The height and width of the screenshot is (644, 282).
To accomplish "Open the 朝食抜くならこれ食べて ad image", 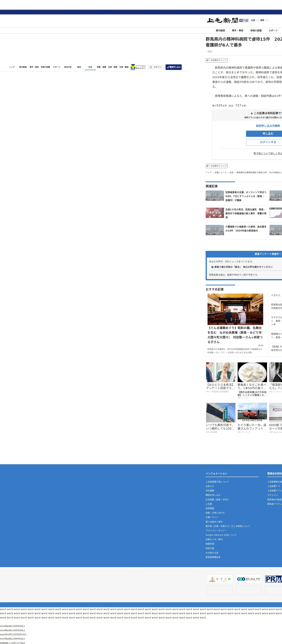I will 252,372.
